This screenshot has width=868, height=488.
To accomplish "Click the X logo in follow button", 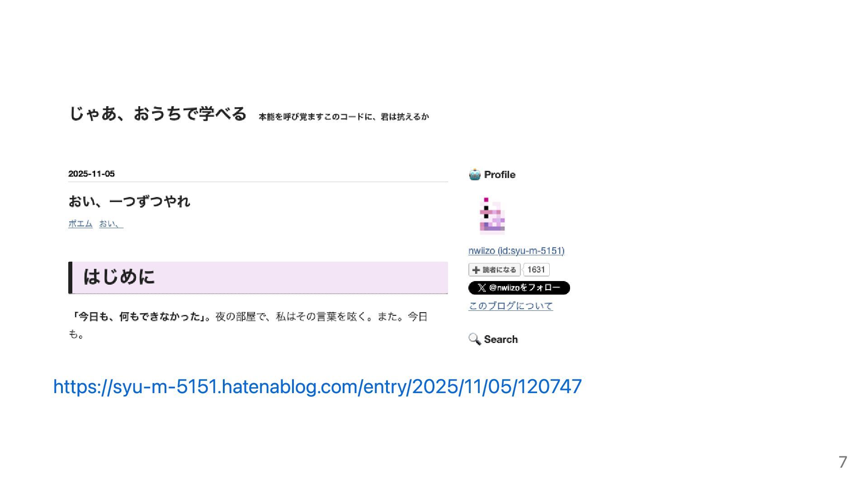I will 482,288.
